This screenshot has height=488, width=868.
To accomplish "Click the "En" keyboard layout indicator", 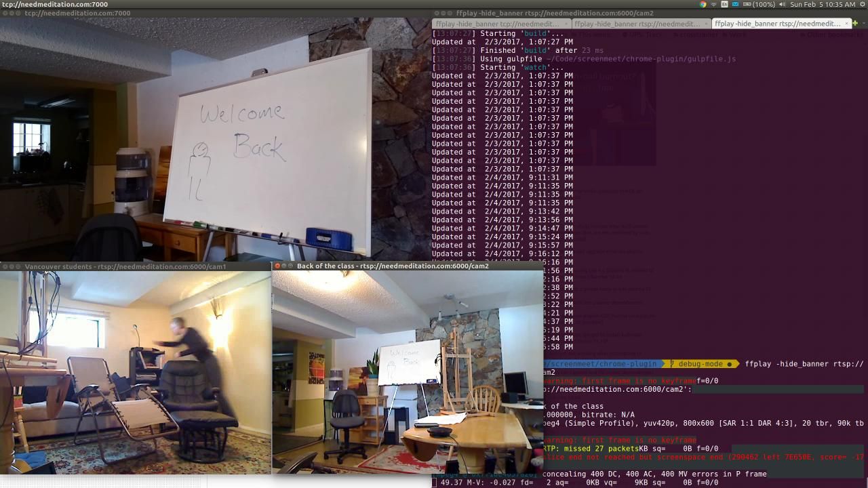I will 723,5.
